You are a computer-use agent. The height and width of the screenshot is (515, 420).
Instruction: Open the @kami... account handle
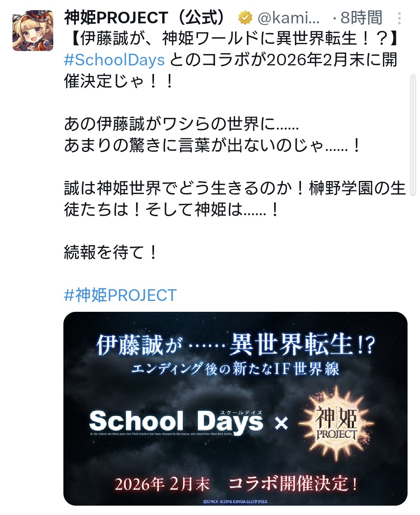289,18
